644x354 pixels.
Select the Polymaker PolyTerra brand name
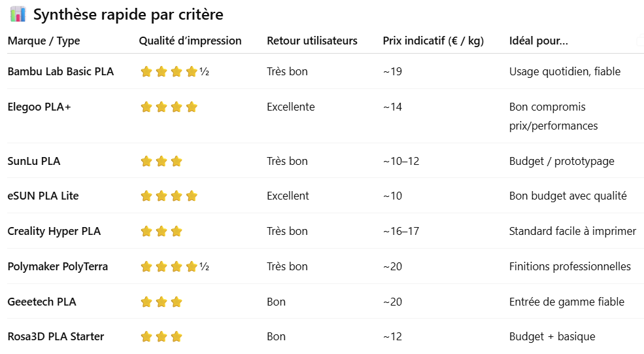(x=58, y=266)
